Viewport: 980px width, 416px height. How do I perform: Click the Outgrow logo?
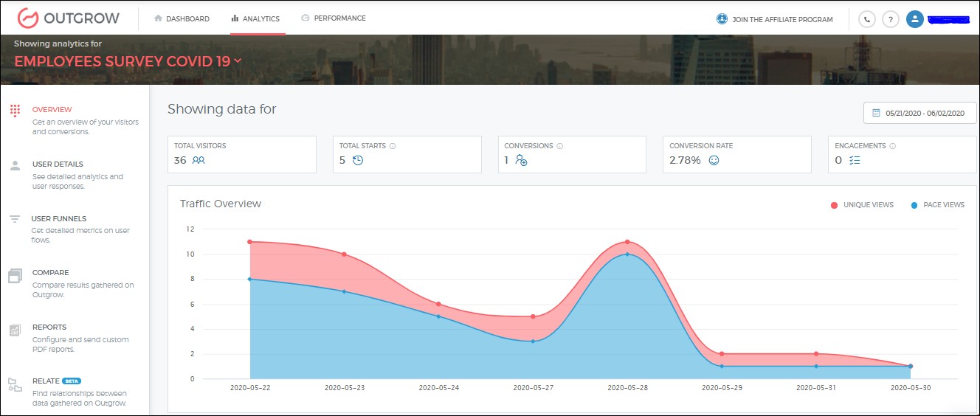tap(69, 18)
